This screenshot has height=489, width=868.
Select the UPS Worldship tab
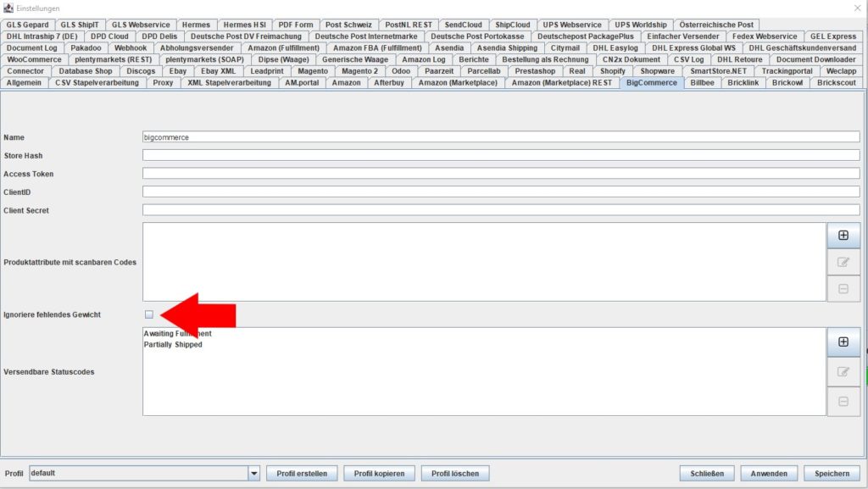point(641,25)
